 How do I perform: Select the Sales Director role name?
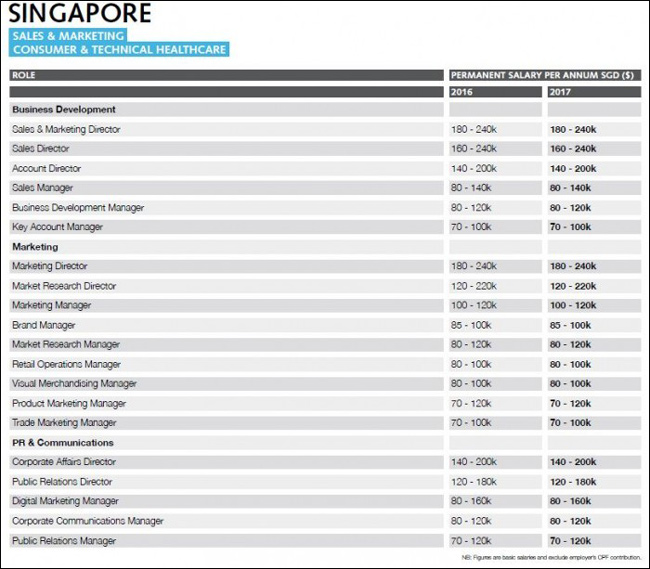tap(41, 148)
